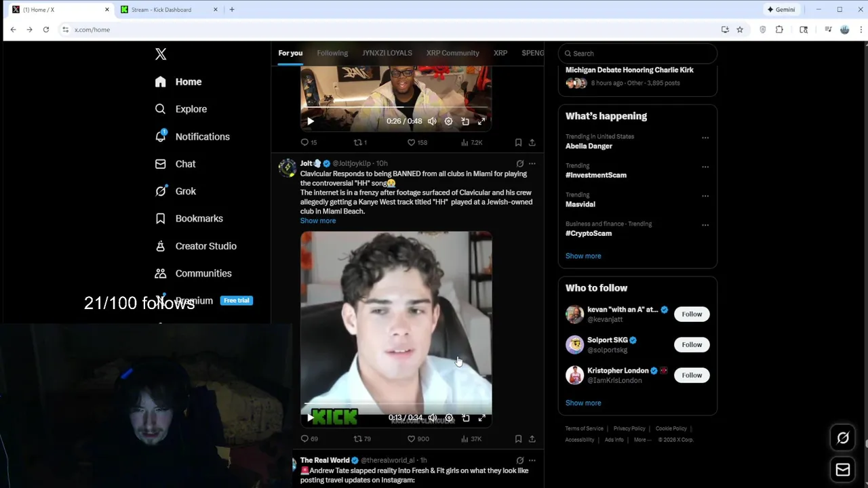Toggle picture-in-picture on Clavicular video
The image size is (868, 488).
465,418
